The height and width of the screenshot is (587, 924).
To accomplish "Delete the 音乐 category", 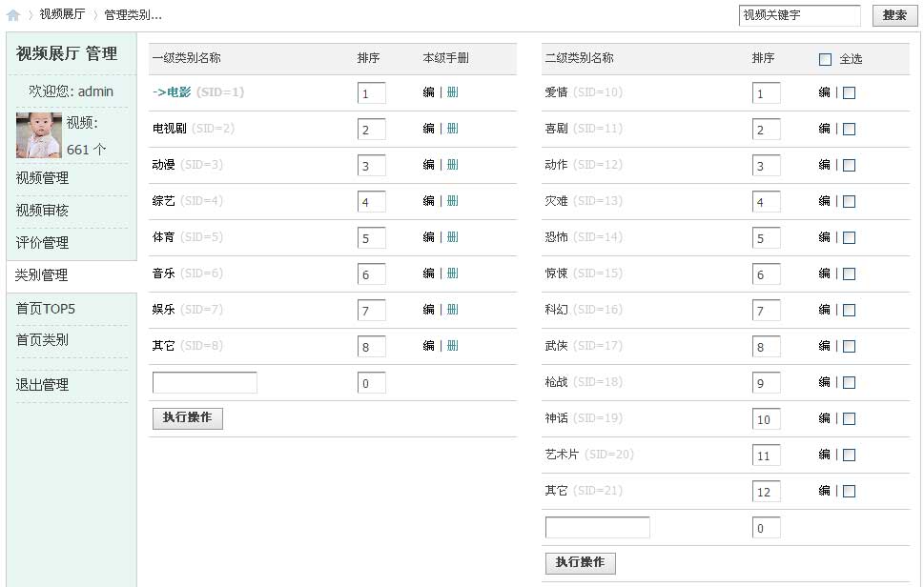I will [x=453, y=273].
